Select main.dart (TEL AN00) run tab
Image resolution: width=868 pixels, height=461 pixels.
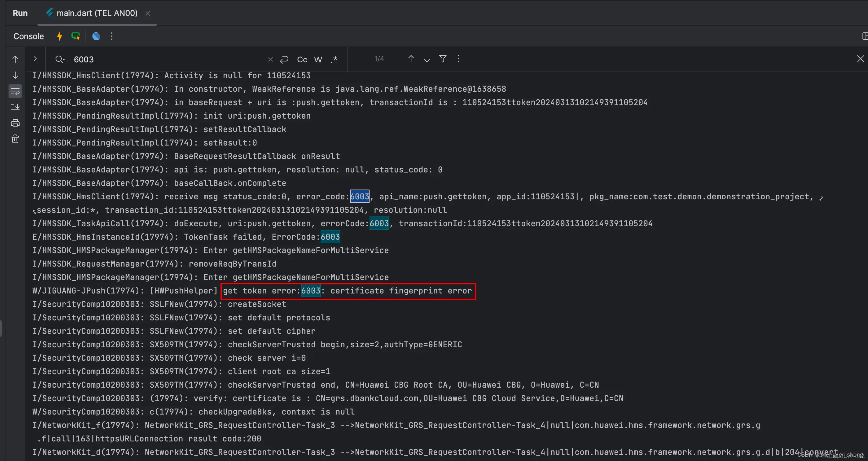coord(97,13)
